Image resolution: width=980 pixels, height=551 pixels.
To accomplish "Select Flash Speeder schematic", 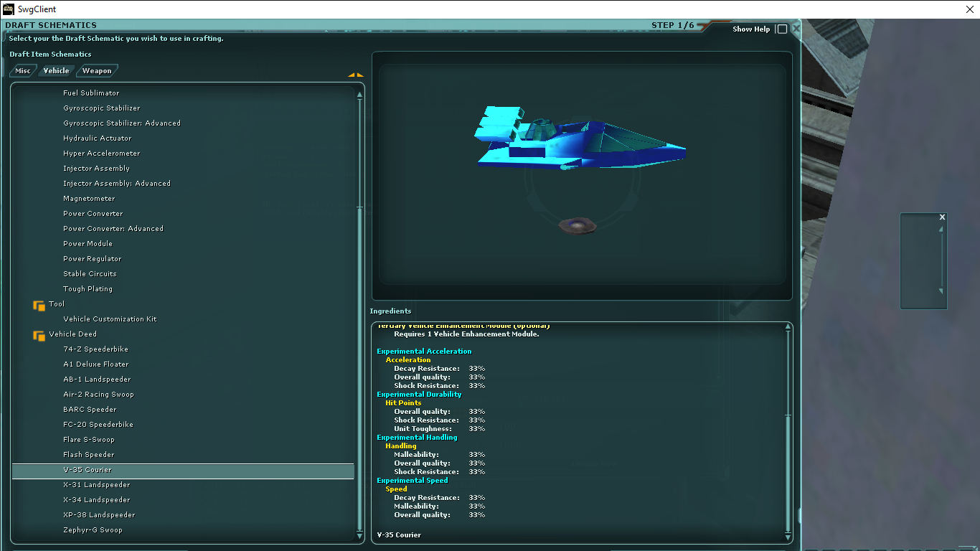I will coord(89,455).
